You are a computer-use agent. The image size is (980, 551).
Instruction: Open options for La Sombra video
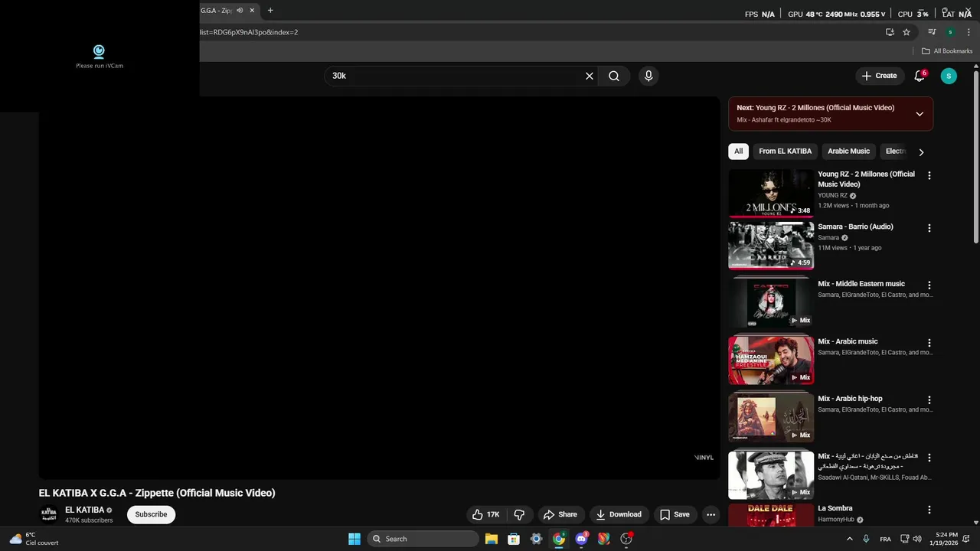(929, 510)
